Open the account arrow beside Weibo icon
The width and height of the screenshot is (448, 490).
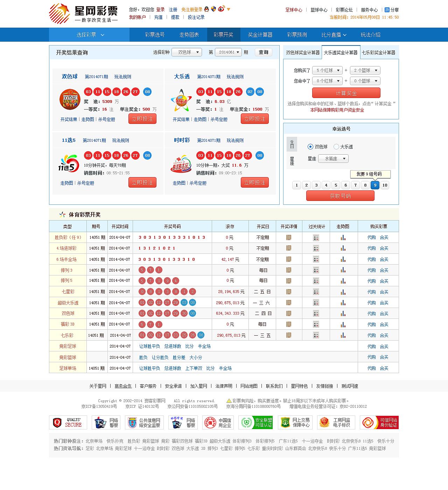coord(229,9)
